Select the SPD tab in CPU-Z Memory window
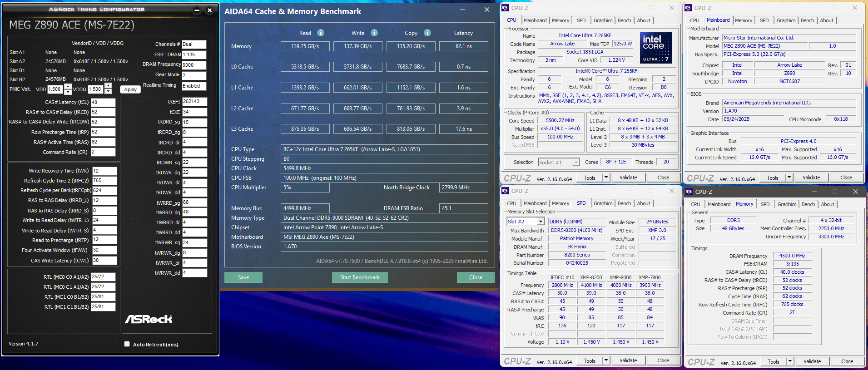 coord(765,204)
